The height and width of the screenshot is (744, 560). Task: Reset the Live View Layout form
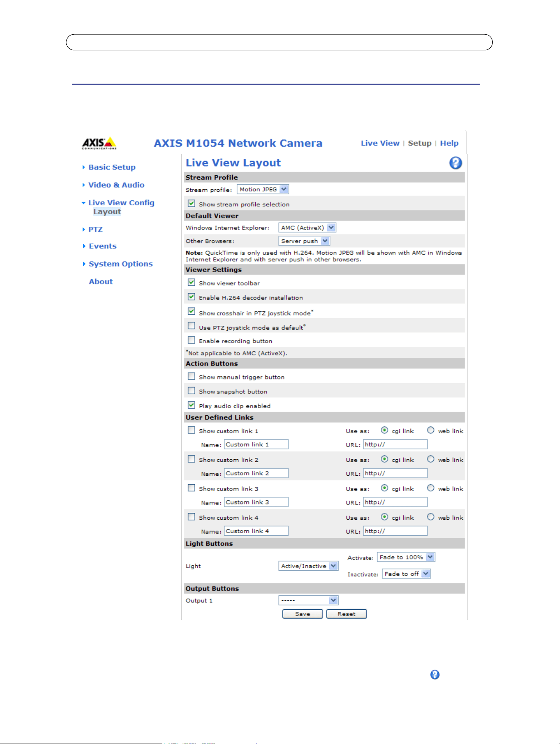[347, 614]
